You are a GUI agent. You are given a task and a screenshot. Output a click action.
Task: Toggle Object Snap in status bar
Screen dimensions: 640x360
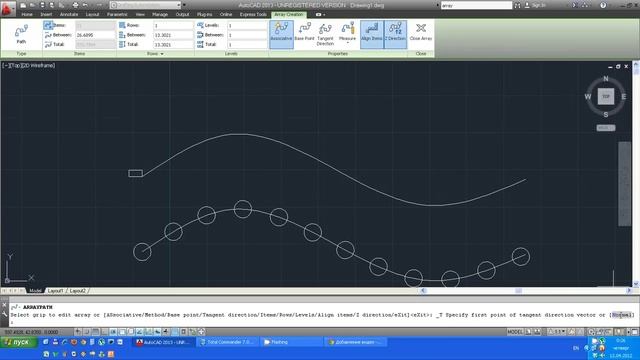coord(122,332)
